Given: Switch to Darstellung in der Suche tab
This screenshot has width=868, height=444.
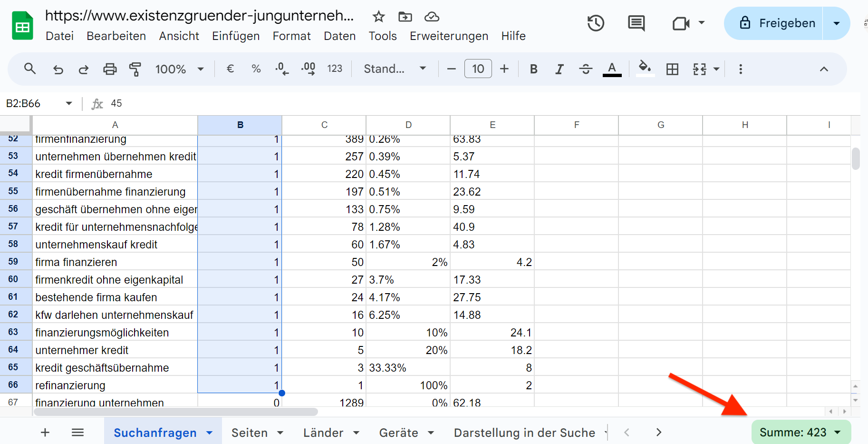Looking at the screenshot, I should pyautogui.click(x=524, y=433).
